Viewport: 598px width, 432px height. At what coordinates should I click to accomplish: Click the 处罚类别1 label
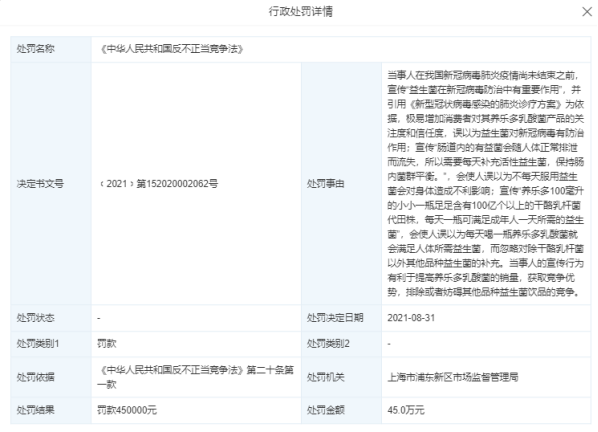tap(38, 344)
